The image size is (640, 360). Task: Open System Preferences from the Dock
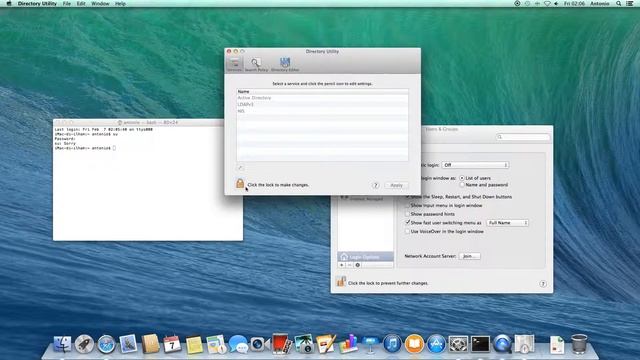coord(458,344)
